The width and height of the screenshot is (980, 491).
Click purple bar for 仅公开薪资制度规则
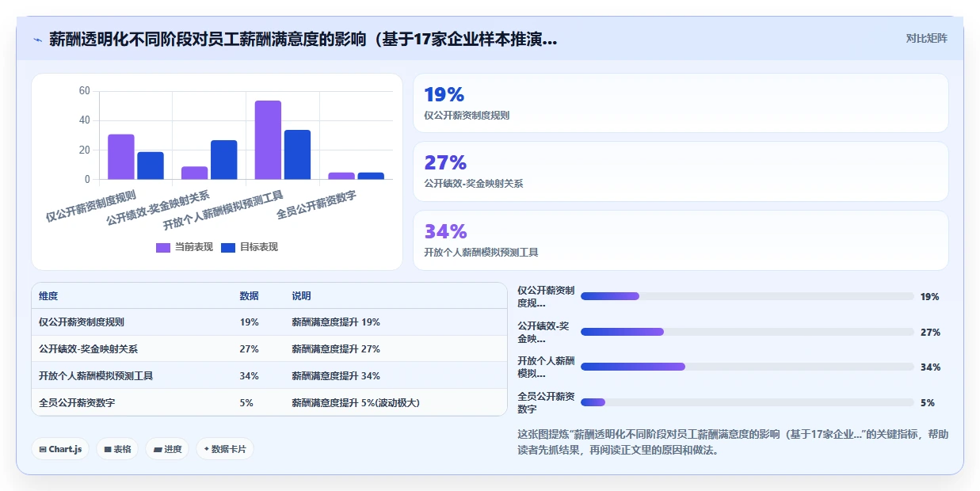point(121,157)
